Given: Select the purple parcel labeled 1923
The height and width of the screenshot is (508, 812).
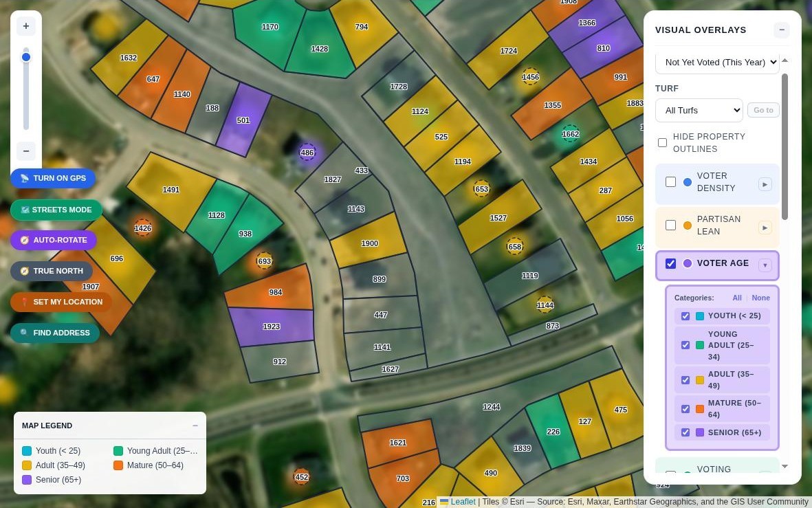Looking at the screenshot, I should (x=272, y=327).
